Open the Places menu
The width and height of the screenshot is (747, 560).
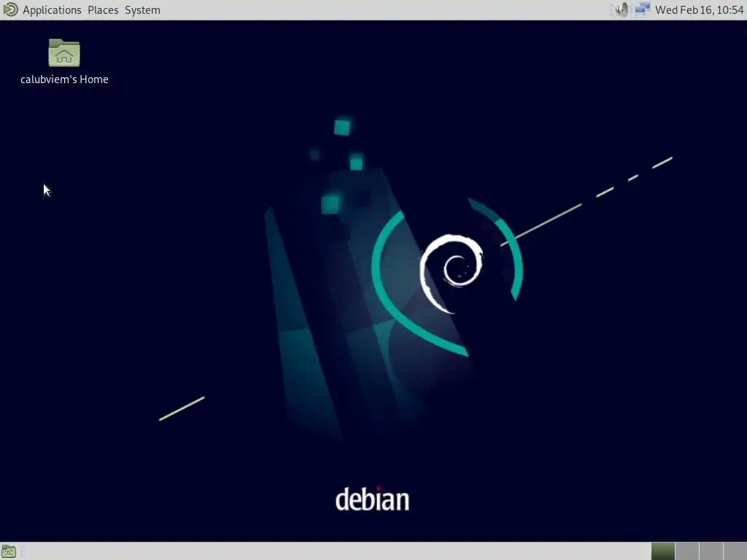coord(103,10)
